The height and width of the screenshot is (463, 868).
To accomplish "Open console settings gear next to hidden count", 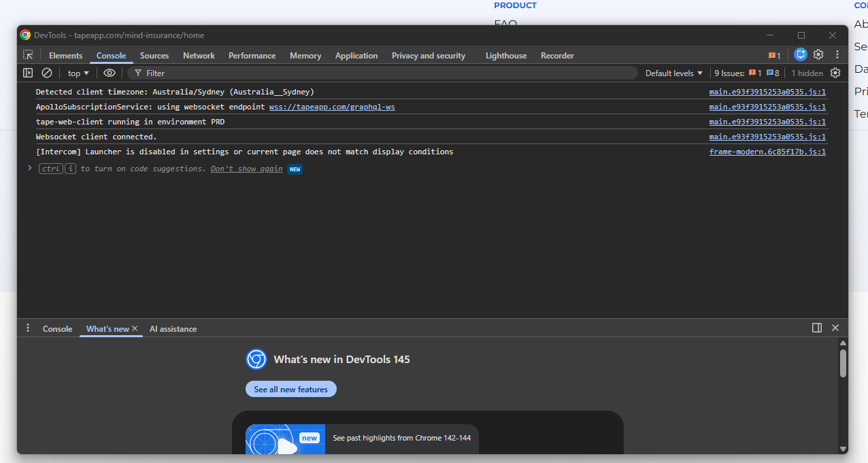I will pyautogui.click(x=835, y=73).
